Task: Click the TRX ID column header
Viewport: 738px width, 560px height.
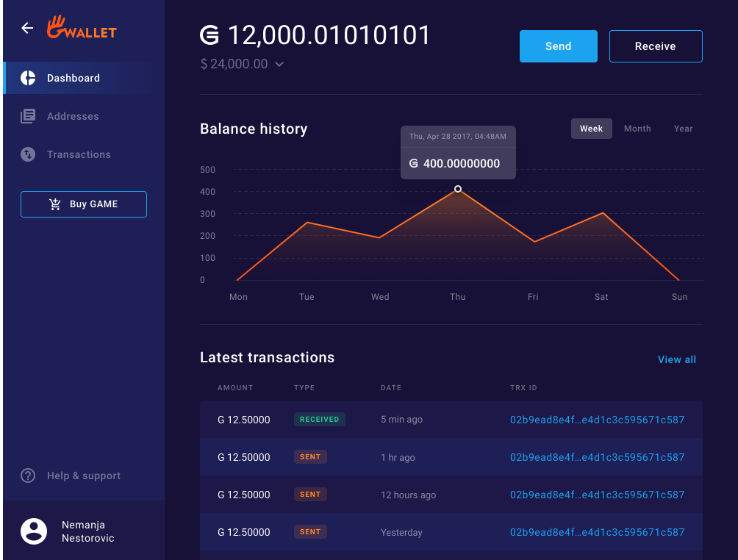Action: tap(523, 388)
